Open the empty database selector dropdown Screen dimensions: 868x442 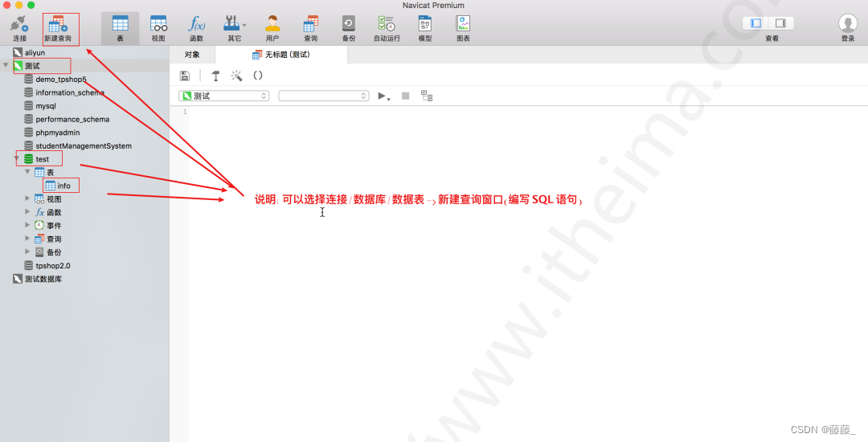click(324, 96)
